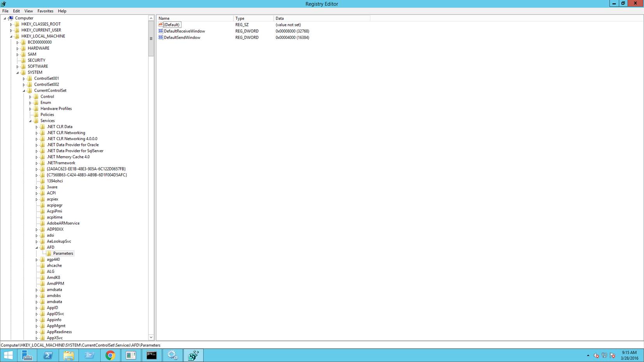Collapse the AFD key node
This screenshot has height=362, width=644.
[37, 248]
